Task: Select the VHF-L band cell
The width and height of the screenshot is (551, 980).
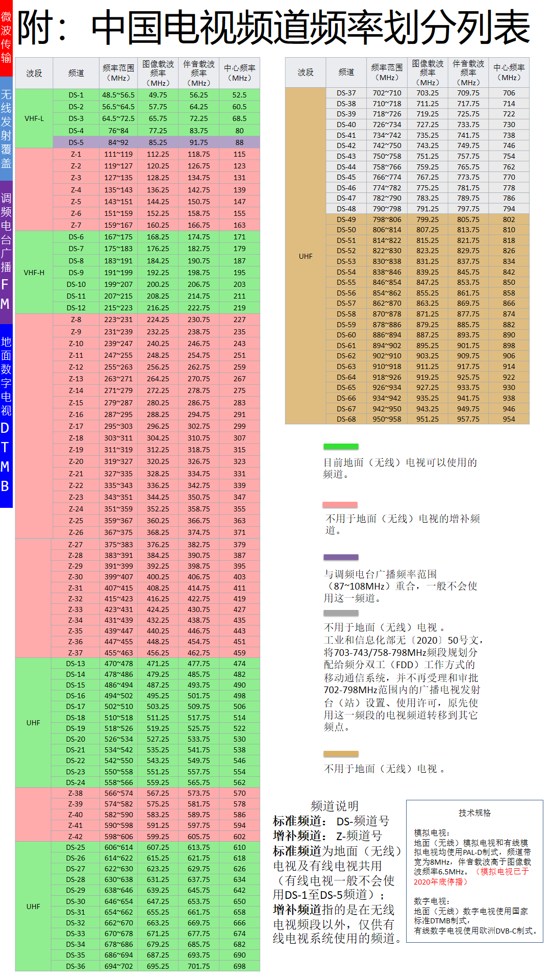Action: (x=34, y=118)
